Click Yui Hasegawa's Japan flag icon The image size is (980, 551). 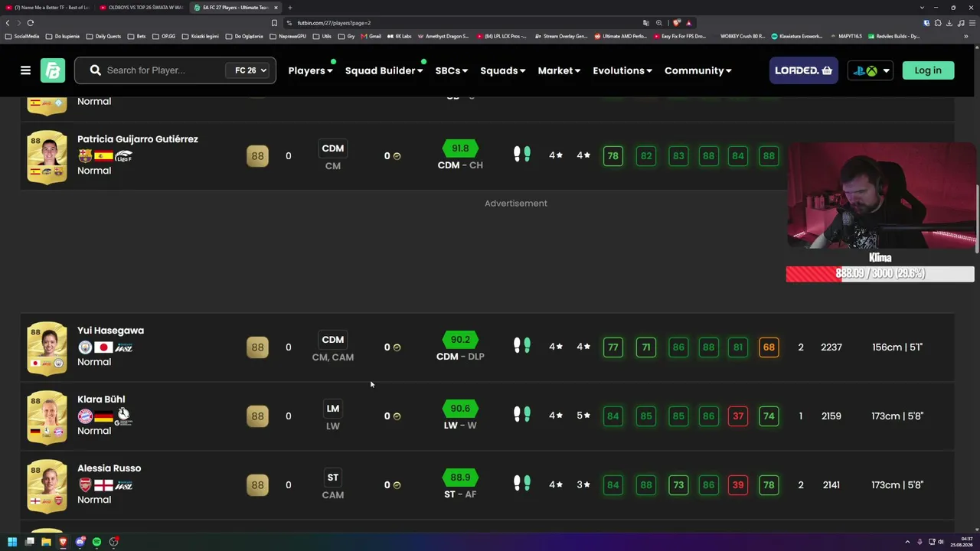pos(103,347)
